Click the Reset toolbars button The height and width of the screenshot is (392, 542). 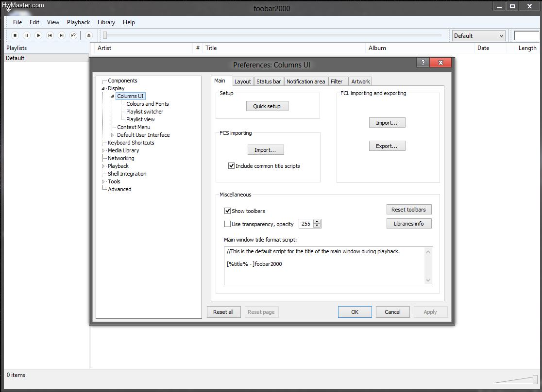click(x=408, y=209)
